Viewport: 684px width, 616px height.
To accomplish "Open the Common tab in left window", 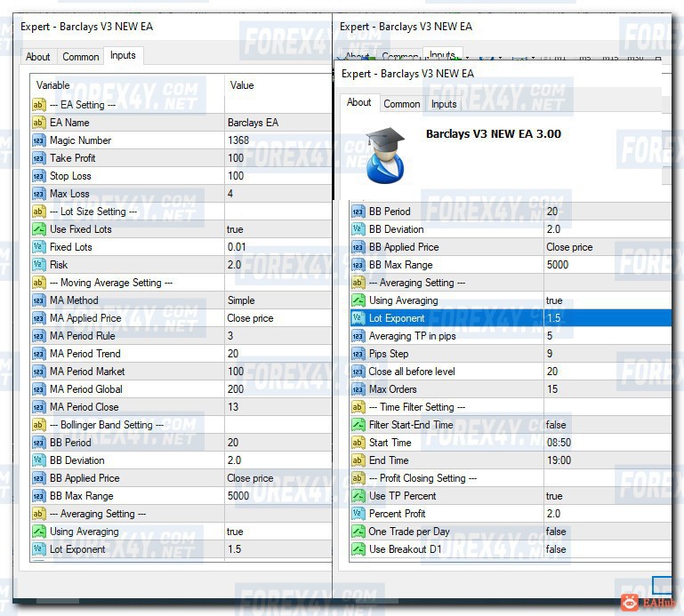I will click(x=81, y=57).
